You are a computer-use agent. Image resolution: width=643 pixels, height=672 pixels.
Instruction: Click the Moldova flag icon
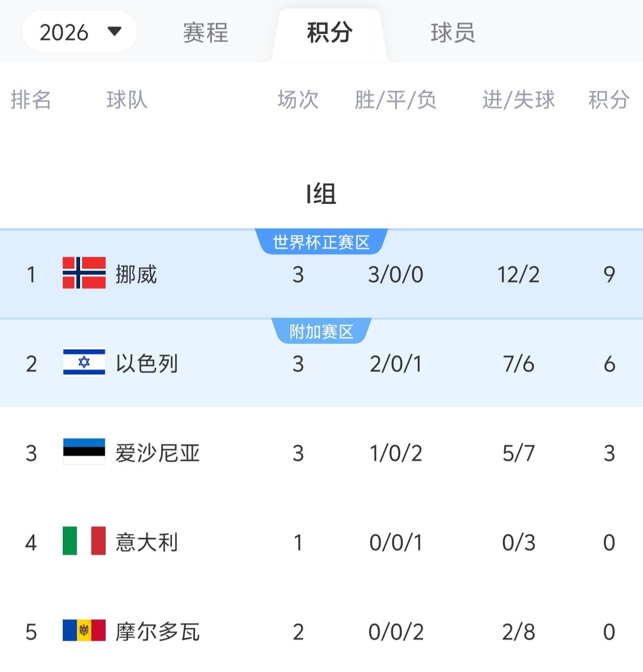click(x=84, y=631)
